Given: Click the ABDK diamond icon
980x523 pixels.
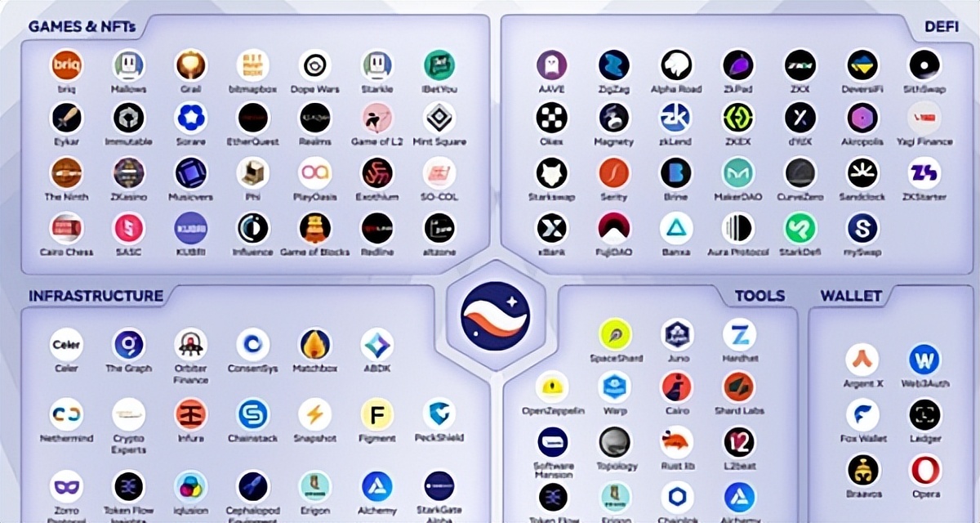Looking at the screenshot, I should pyautogui.click(x=377, y=345).
